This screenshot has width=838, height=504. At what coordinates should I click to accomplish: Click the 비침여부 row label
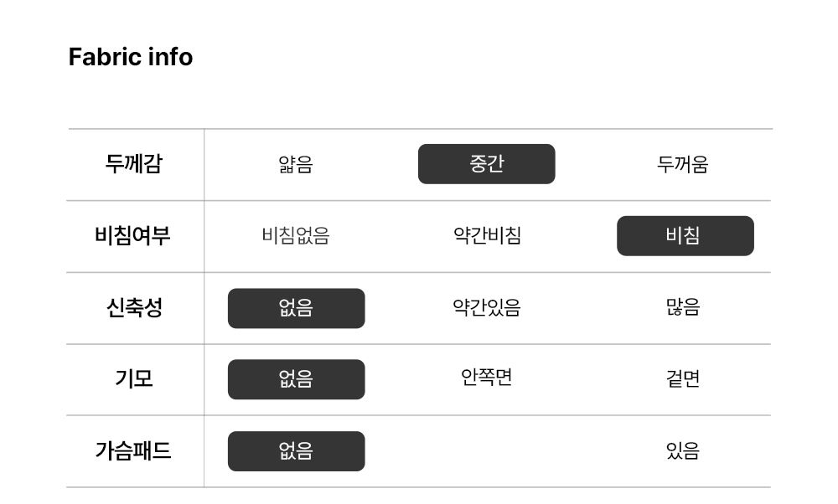pyautogui.click(x=132, y=235)
